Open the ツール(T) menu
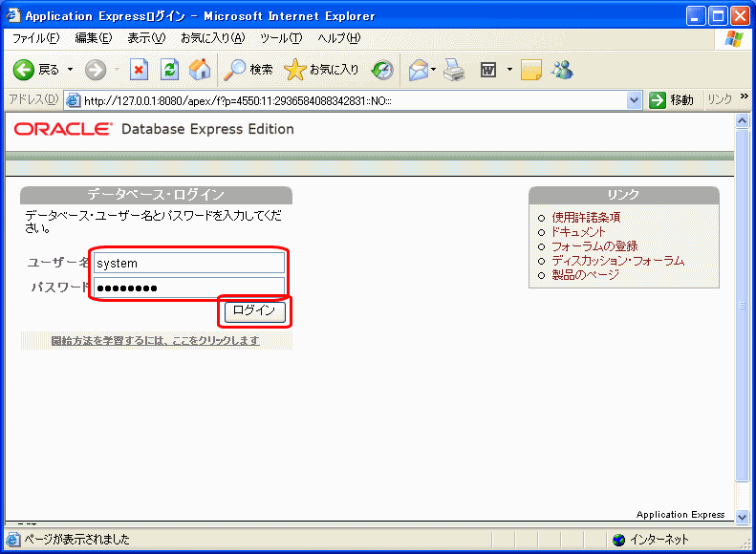This screenshot has height=554, width=756. click(281, 38)
